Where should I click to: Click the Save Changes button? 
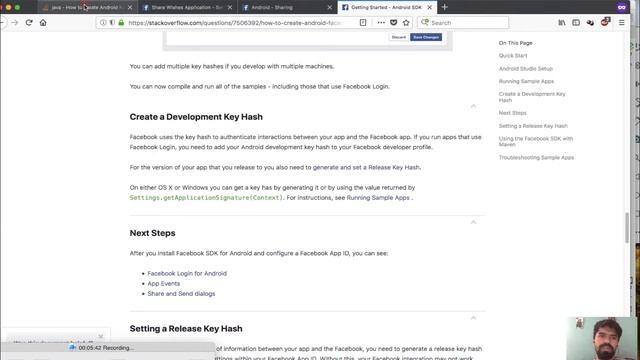pyautogui.click(x=426, y=37)
